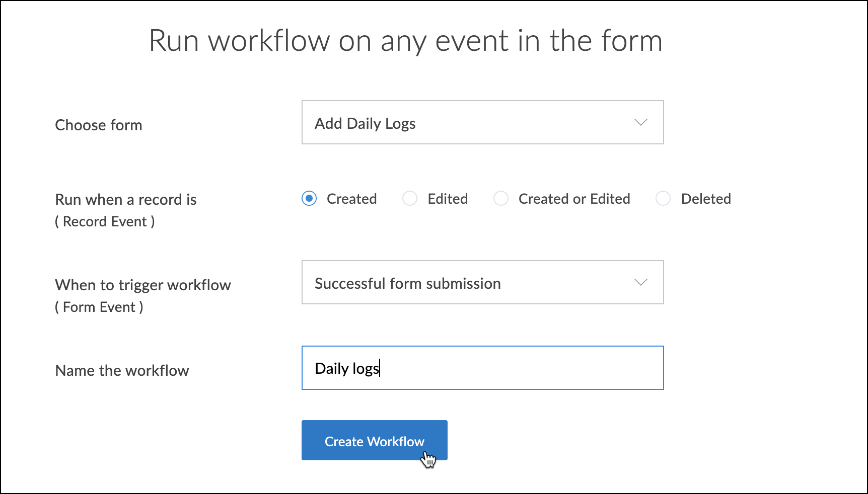Click the 'Run workflow on any event' heading
This screenshot has height=494, width=868.
[405, 41]
